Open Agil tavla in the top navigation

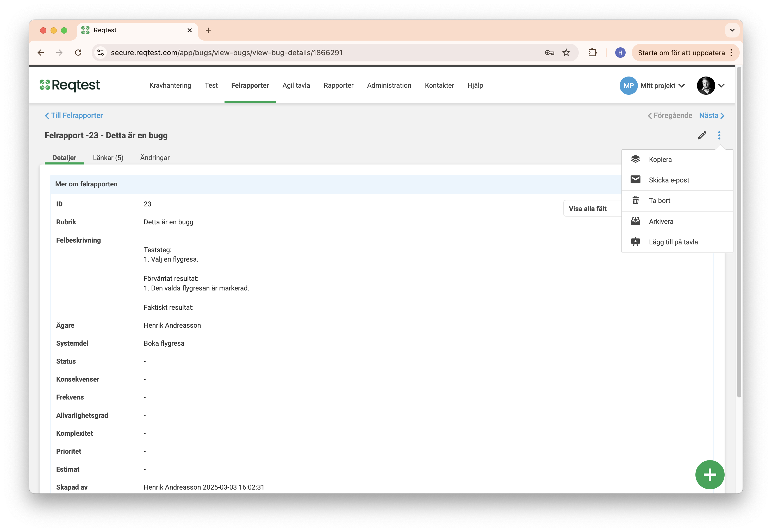(296, 85)
